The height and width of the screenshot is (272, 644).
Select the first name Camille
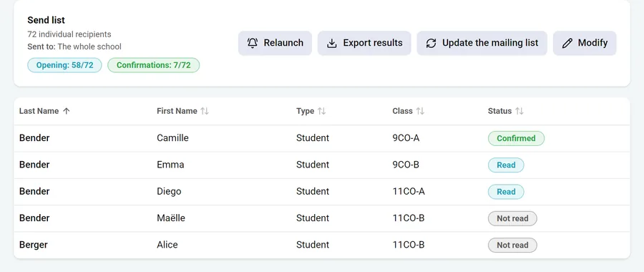pyautogui.click(x=172, y=138)
